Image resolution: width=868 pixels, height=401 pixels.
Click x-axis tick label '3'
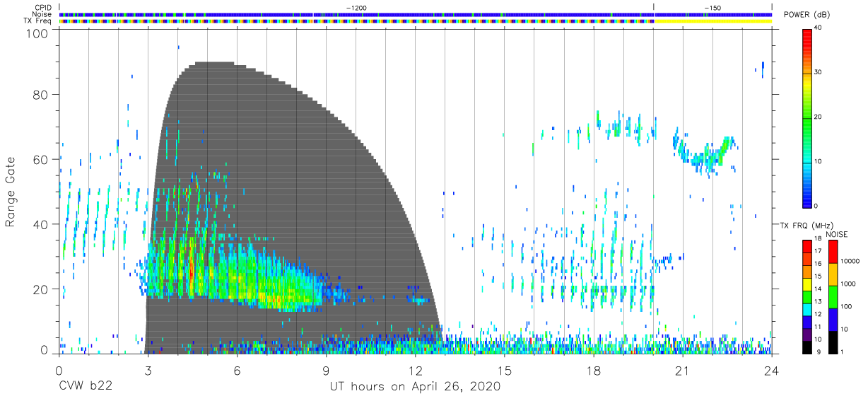tap(148, 371)
